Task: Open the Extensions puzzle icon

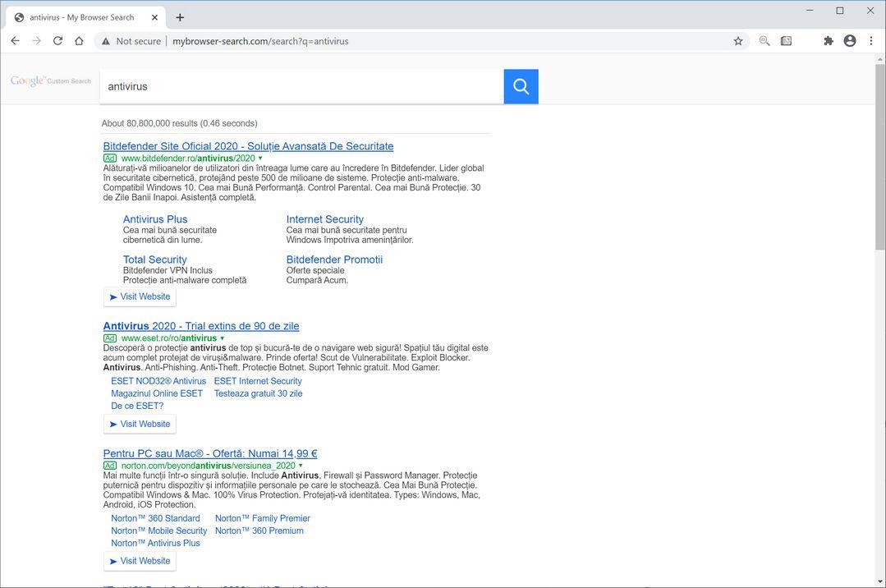Action: [x=828, y=41]
